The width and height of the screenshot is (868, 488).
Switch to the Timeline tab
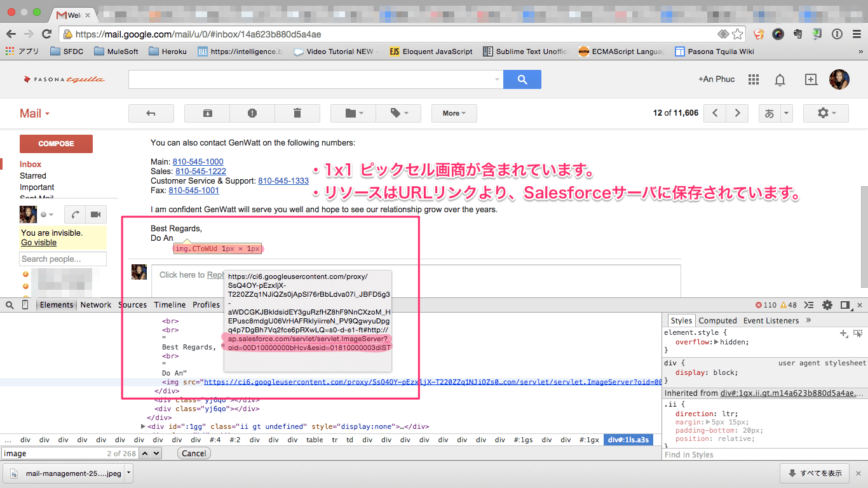tap(170, 305)
